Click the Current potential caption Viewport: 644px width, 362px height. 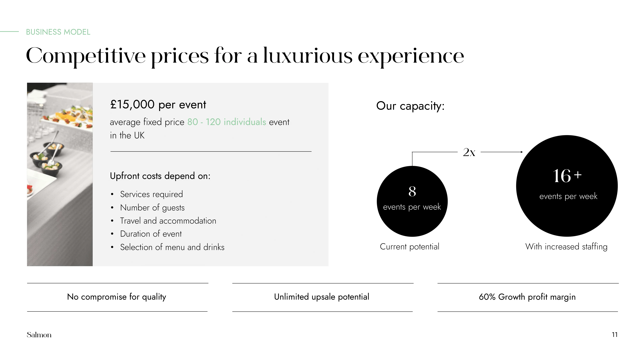(410, 247)
